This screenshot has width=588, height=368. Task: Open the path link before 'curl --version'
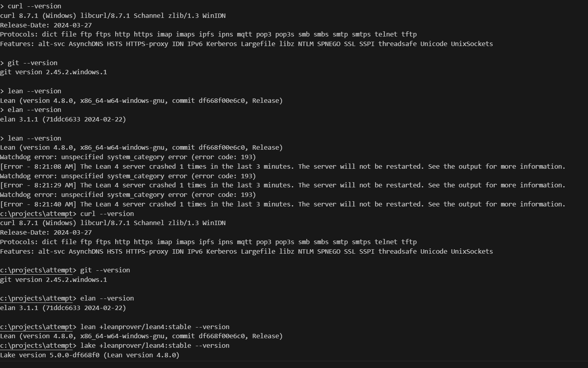(37, 214)
